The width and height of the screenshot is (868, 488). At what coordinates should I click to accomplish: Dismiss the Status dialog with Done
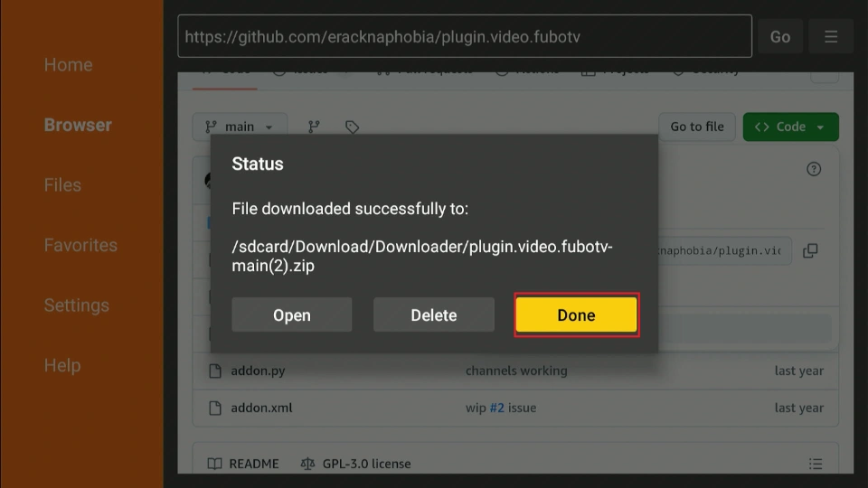[576, 314]
